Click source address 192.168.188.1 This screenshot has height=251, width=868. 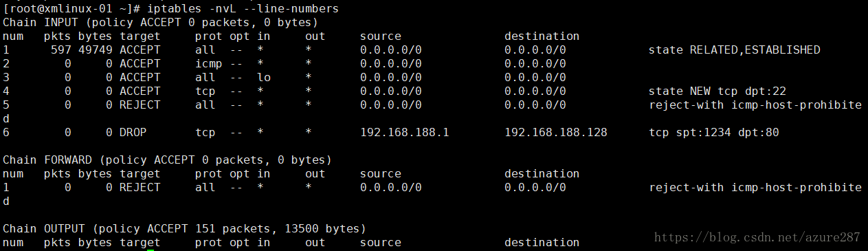click(x=404, y=133)
